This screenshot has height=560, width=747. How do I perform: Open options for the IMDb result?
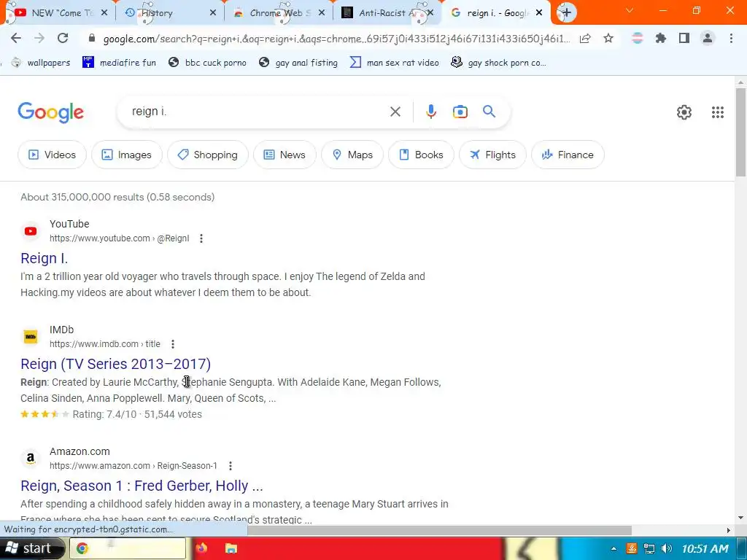pyautogui.click(x=173, y=344)
